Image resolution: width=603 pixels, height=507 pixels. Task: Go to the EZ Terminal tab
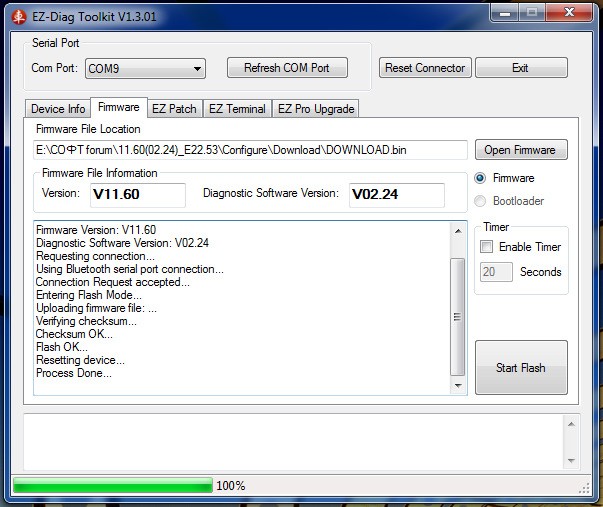(237, 109)
